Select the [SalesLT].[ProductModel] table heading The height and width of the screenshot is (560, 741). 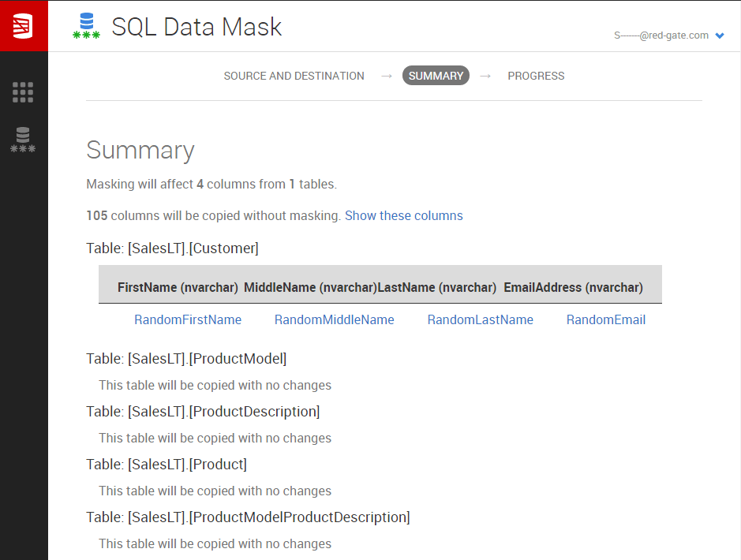(186, 359)
